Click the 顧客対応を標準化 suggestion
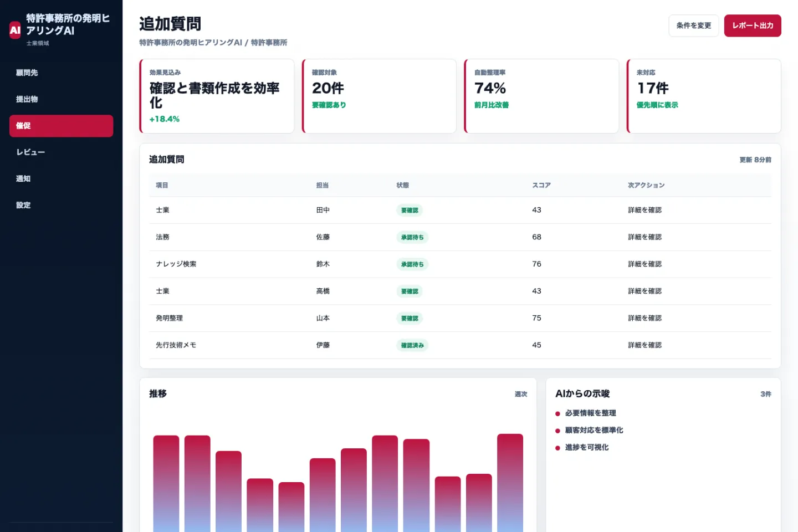Screen dimensions: 798x532 [594, 431]
